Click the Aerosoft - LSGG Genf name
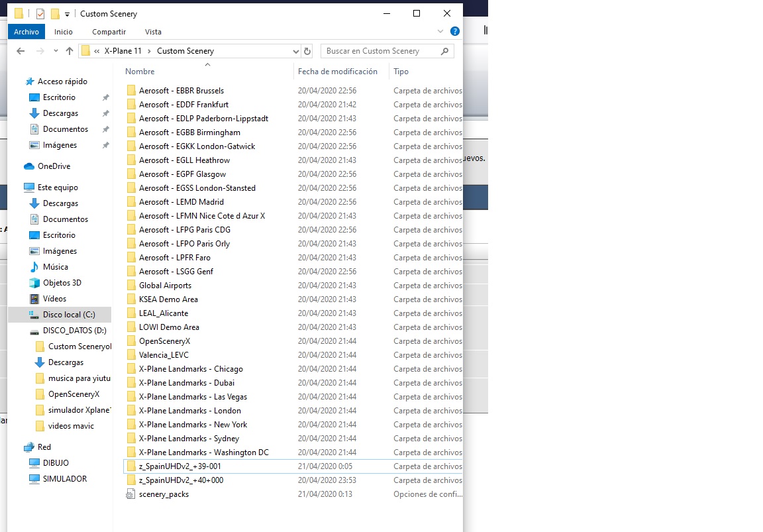The width and height of the screenshot is (763, 532). click(x=176, y=272)
